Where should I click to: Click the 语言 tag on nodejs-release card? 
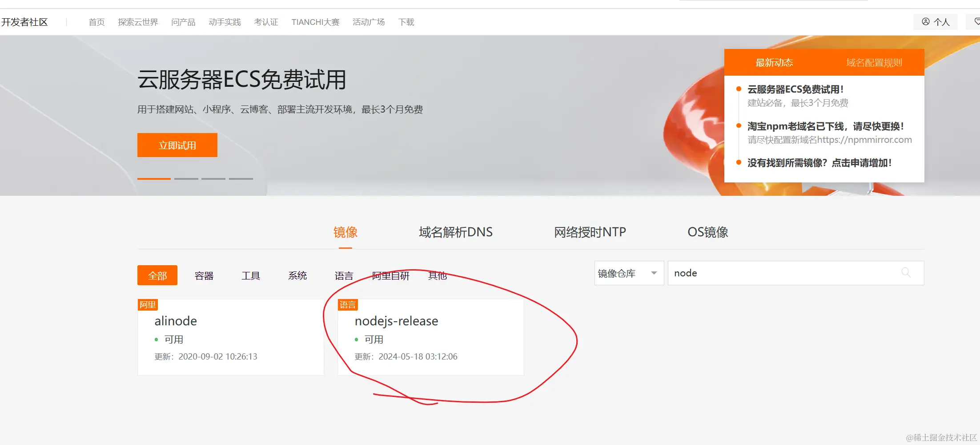pyautogui.click(x=348, y=304)
